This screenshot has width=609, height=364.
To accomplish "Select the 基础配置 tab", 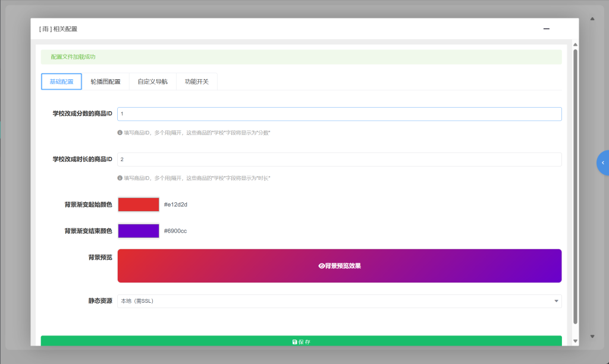I will click(x=61, y=81).
